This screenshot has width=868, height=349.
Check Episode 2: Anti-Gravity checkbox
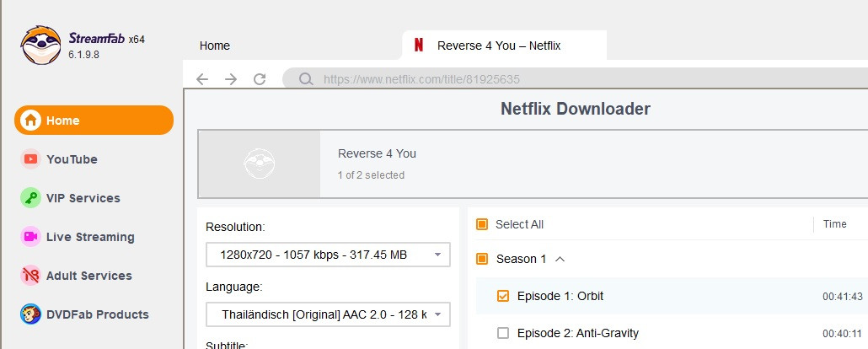(x=503, y=333)
